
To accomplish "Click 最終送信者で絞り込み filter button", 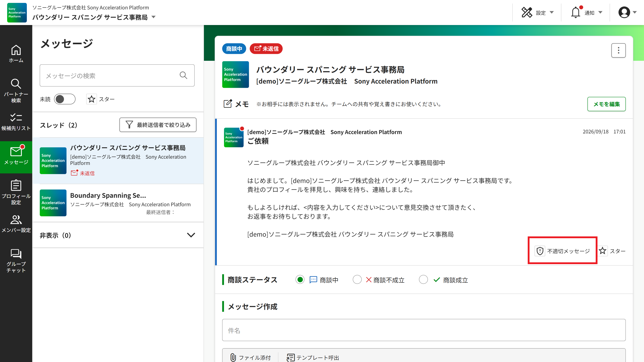I will coord(158,125).
